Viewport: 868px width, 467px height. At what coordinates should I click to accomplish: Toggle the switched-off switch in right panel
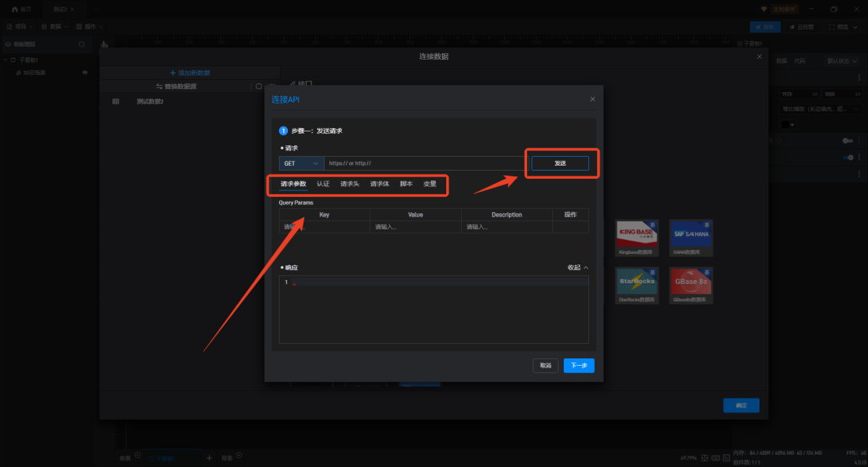848,140
